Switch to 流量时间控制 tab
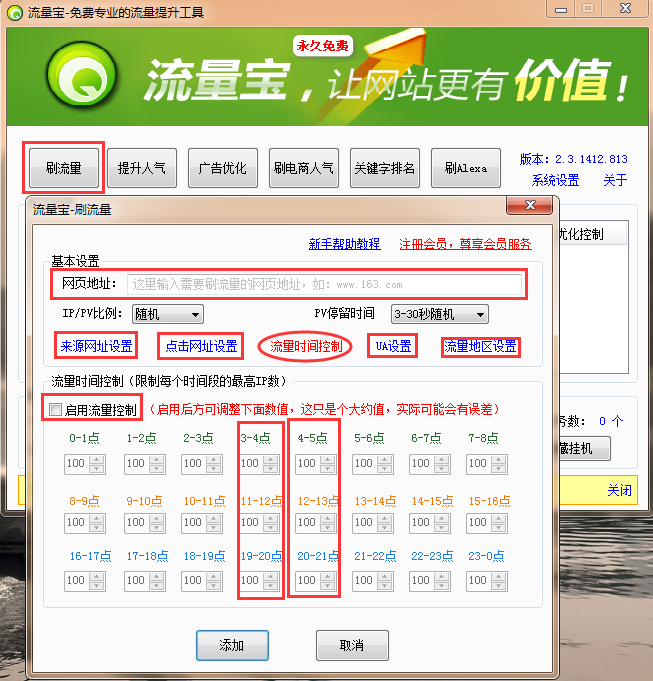 306,346
